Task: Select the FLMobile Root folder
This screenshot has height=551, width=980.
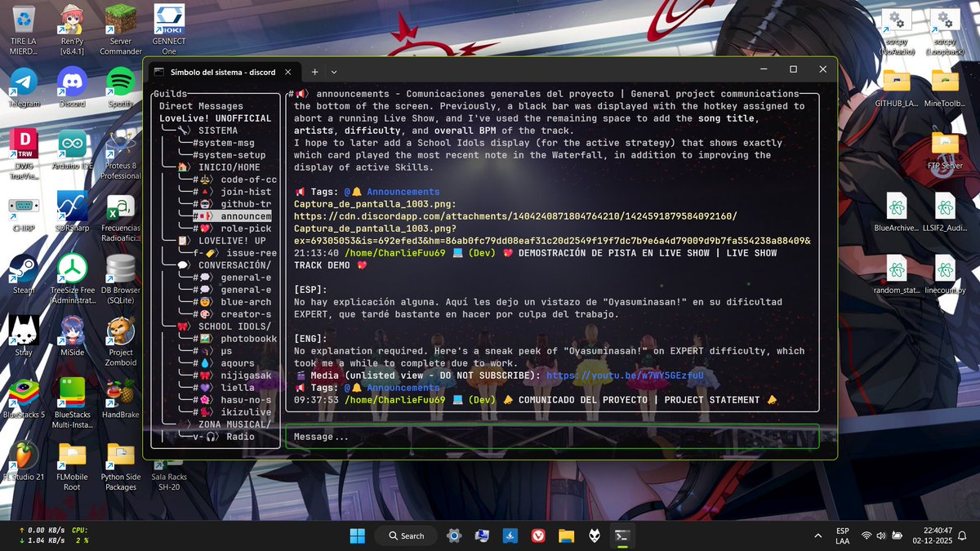Action: [x=72, y=465]
